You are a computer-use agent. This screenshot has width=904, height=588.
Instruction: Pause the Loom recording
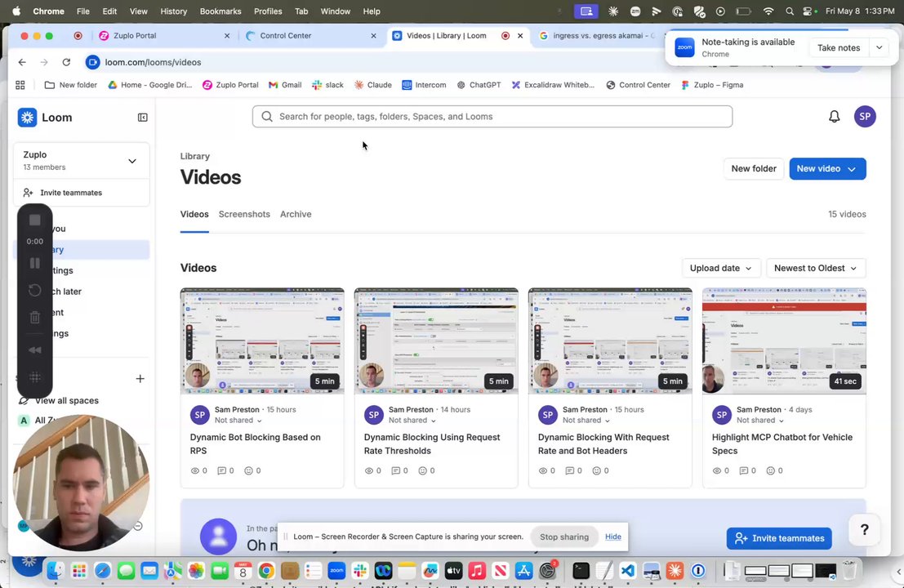click(34, 264)
